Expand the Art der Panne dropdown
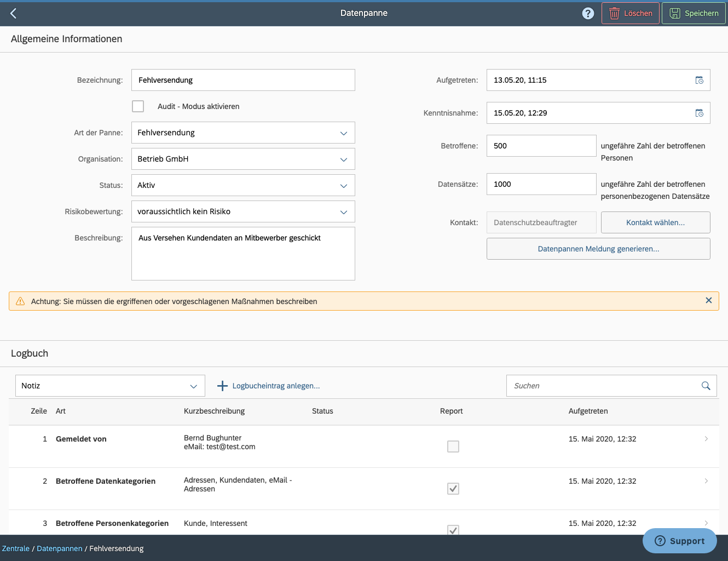Viewport: 728px width, 561px height. pyautogui.click(x=343, y=133)
